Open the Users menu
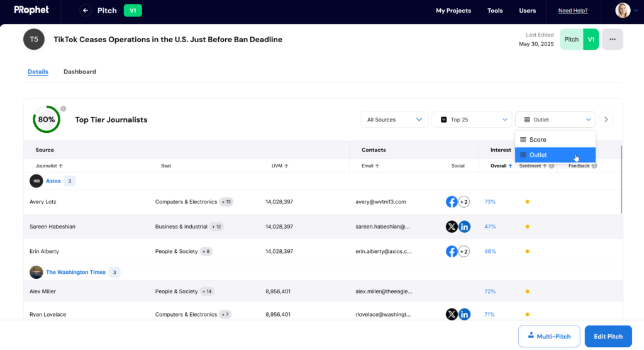This screenshot has height=350, width=644. 527,11
